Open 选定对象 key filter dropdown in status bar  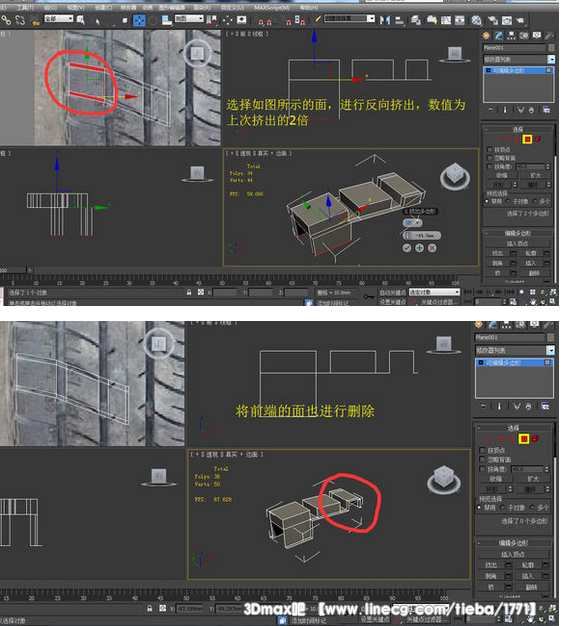(434, 292)
